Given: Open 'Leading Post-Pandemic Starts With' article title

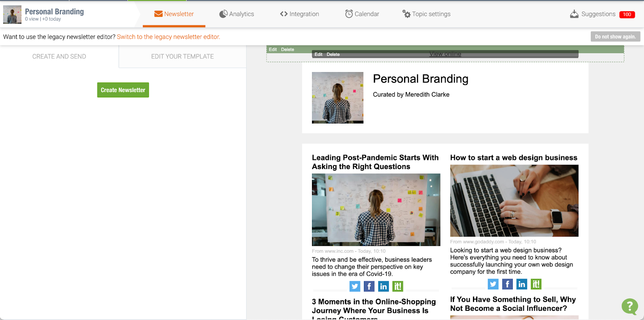Looking at the screenshot, I should pyautogui.click(x=375, y=162).
